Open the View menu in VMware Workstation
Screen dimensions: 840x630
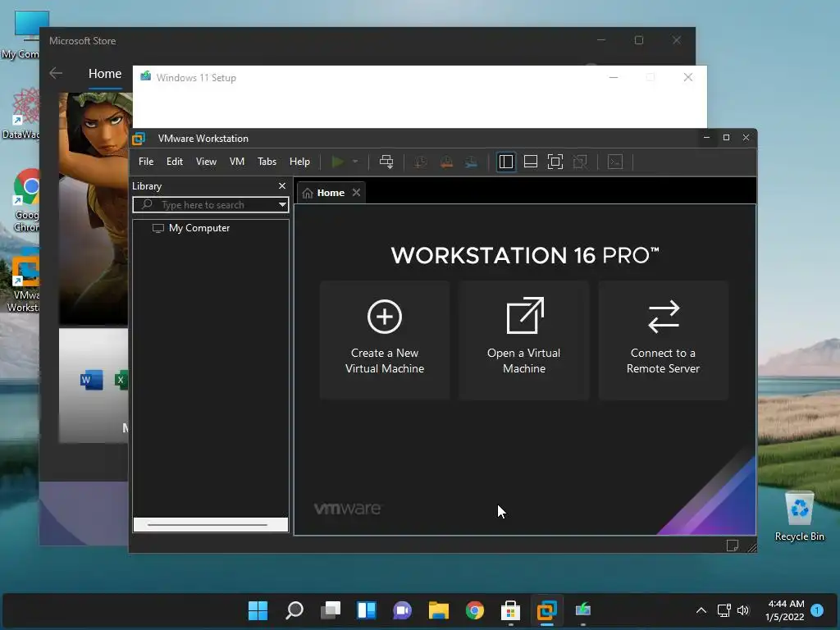tap(206, 162)
